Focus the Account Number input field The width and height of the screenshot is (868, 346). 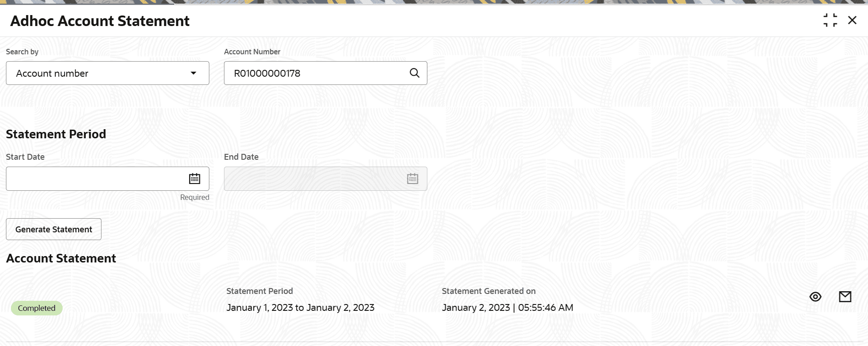[x=315, y=73]
